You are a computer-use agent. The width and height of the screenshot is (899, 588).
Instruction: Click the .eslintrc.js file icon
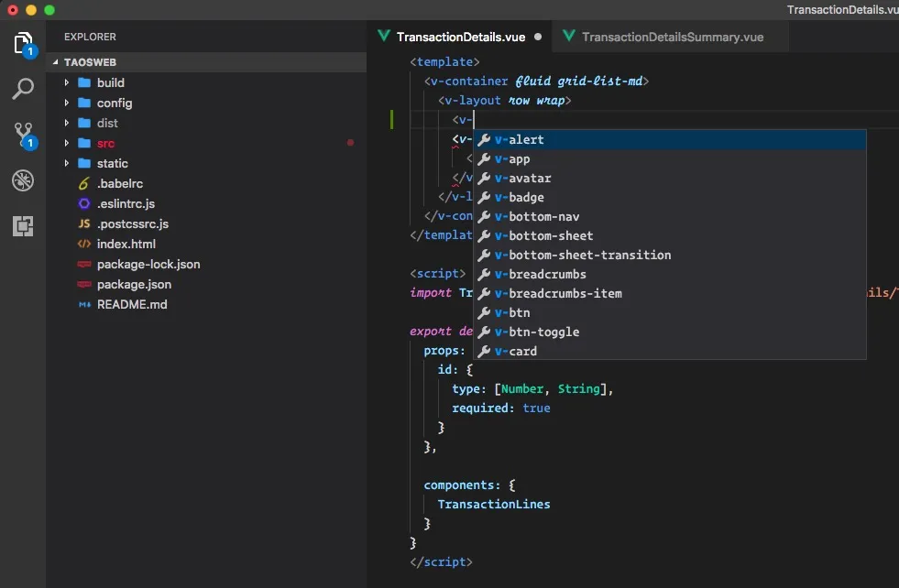(x=84, y=203)
